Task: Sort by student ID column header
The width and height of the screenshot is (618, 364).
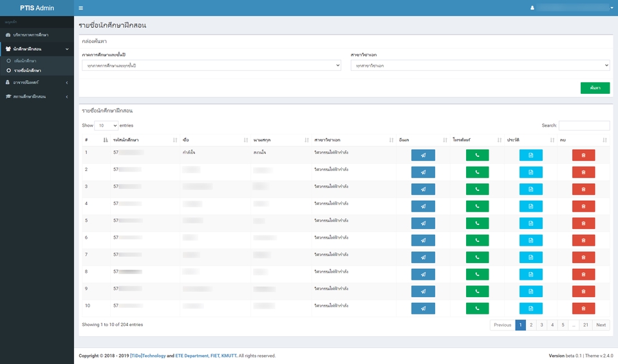Action: tap(145, 140)
